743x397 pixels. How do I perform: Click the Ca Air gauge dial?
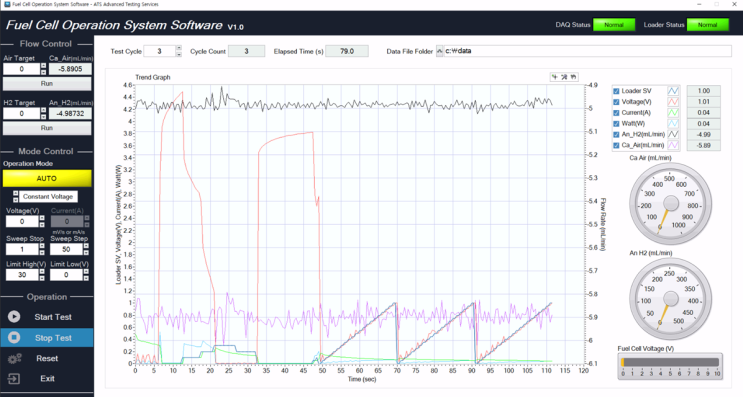[670, 204]
